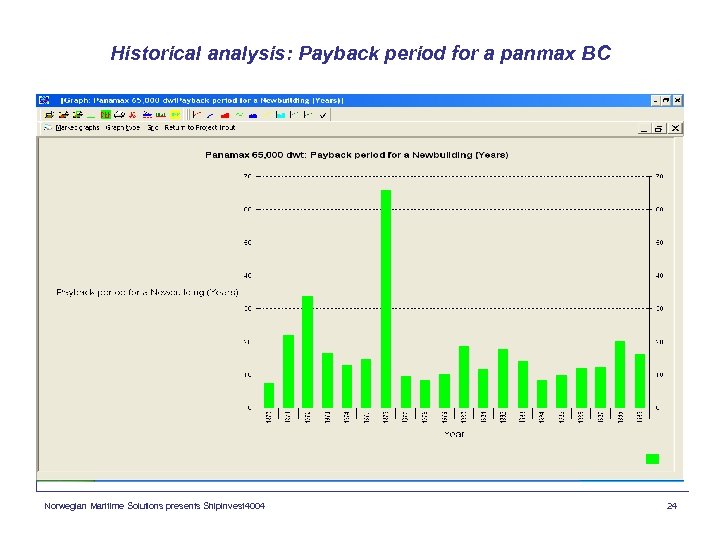Image resolution: width=720 pixels, height=540 pixels.
Task: Select the dark blue area chart toolbar icon
Action: (253, 116)
